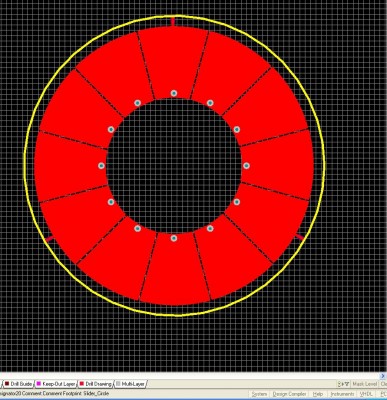Open the Help panel button
Viewport: 387px width, 400px height.
click(318, 394)
